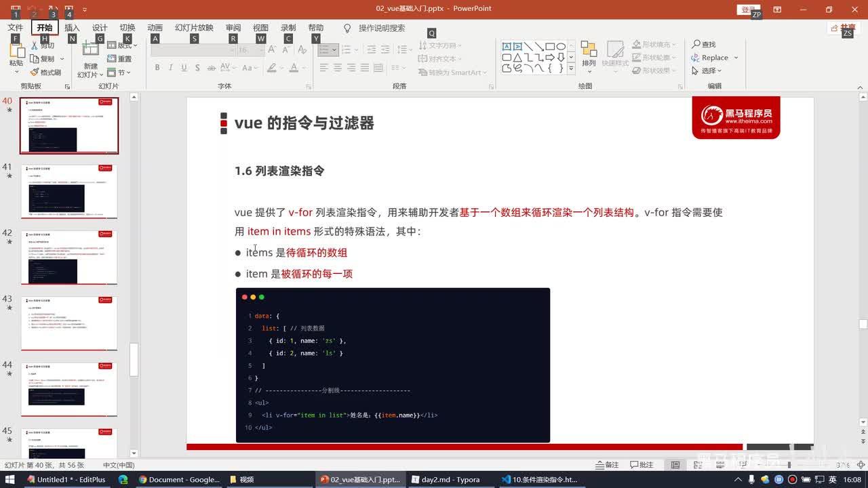This screenshot has width=868, height=488.
Task: Click the Reset slide button
Action: click(120, 59)
